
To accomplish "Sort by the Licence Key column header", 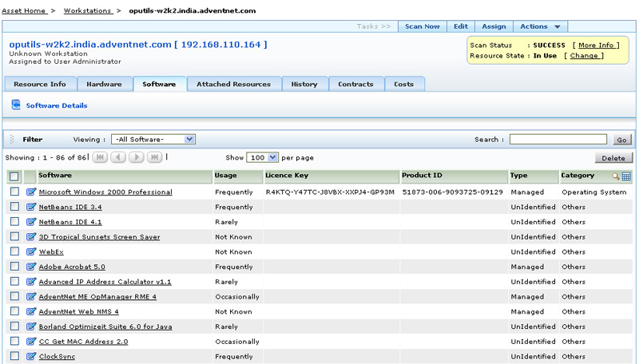I will click(287, 176).
